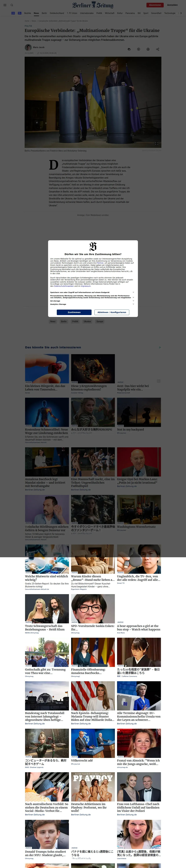Click the play audio icon below the headline
The height and width of the screenshot is (868, 186).
pos(138,49)
